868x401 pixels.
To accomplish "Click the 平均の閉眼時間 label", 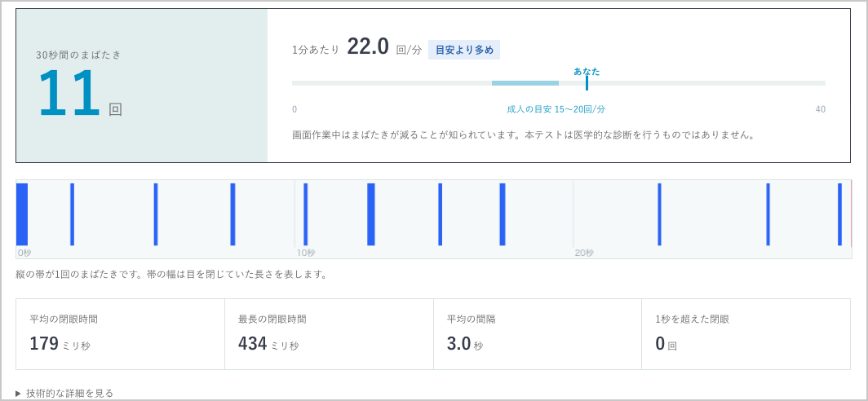I will (64, 319).
